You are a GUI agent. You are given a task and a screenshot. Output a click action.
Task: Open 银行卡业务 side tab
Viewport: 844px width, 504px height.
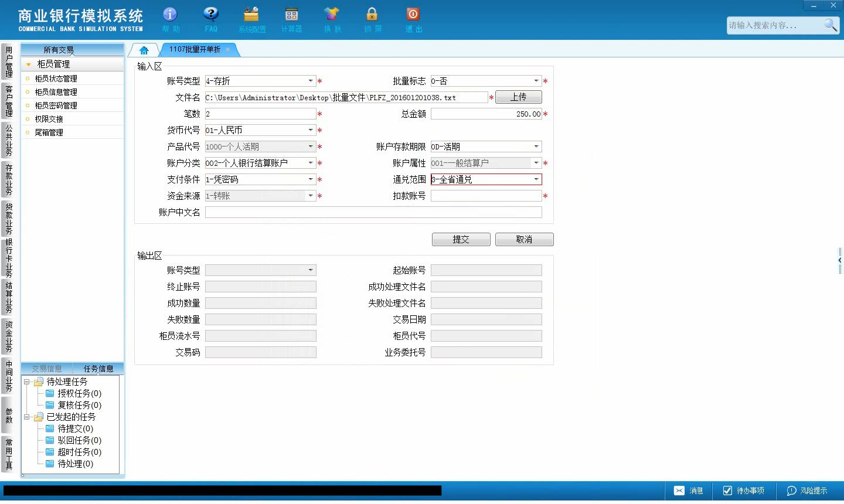[8, 258]
